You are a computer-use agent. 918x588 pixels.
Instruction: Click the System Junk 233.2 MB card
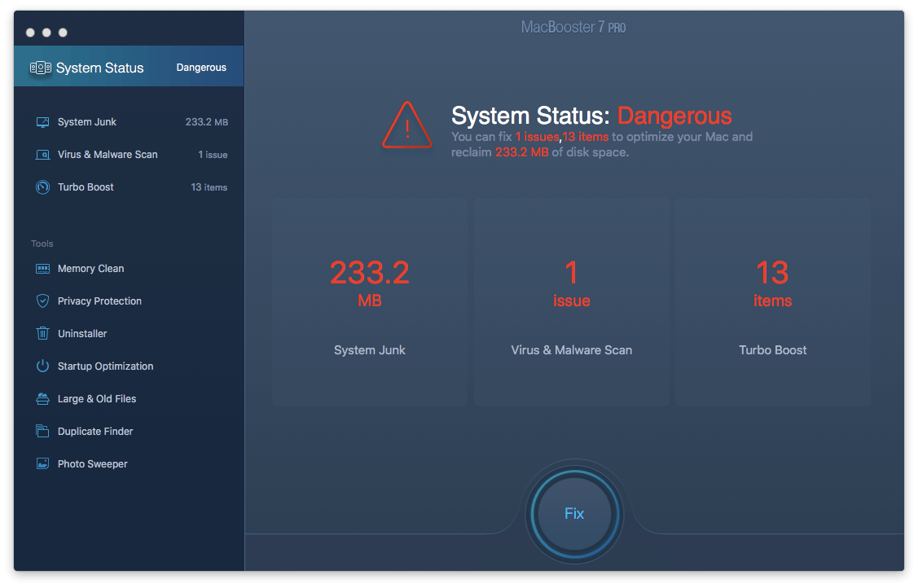370,302
